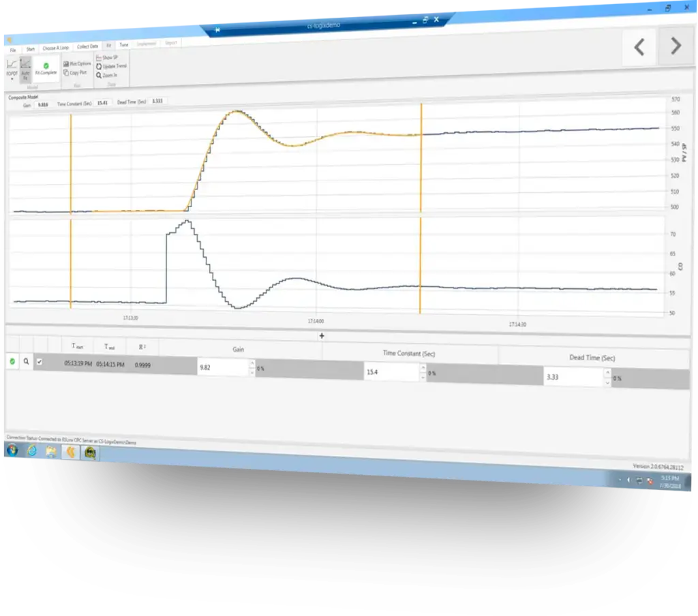Image resolution: width=698 pixels, height=616 pixels.
Task: Expand the FOPDT model dropdown
Action: click(x=12, y=77)
